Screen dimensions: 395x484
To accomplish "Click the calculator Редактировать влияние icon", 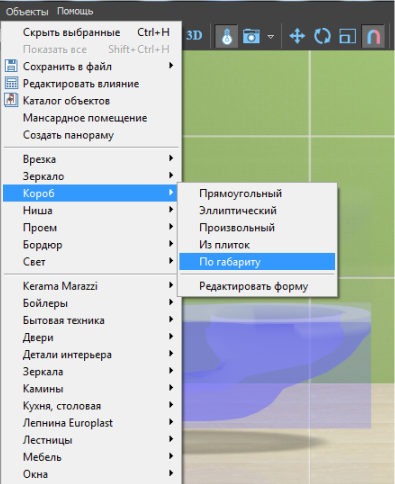I will pos(11,83).
